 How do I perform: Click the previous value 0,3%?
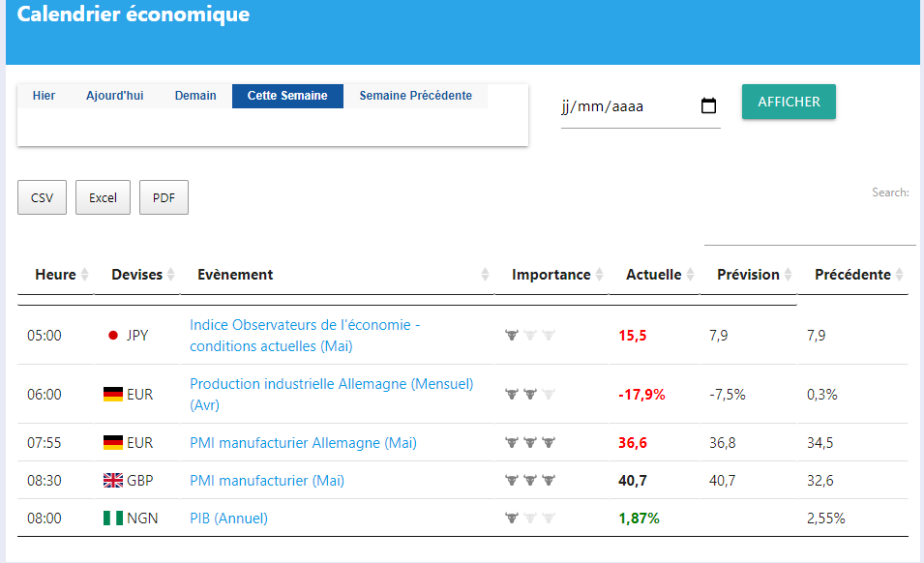822,394
